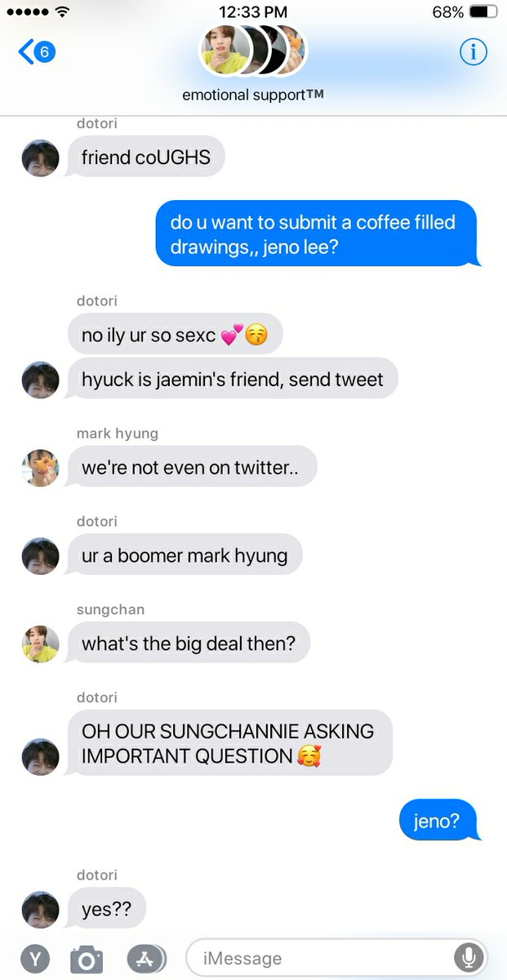Open the camera icon beside the message field
Image resolution: width=507 pixels, height=980 pixels.
pos(86,959)
